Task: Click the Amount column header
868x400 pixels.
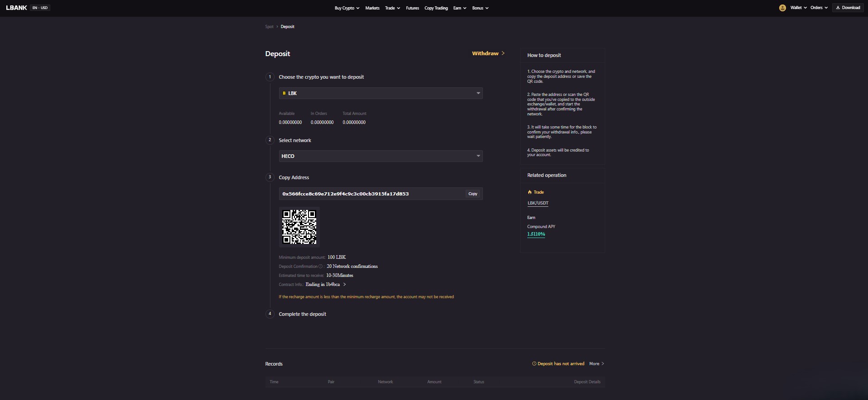Action: click(x=434, y=382)
